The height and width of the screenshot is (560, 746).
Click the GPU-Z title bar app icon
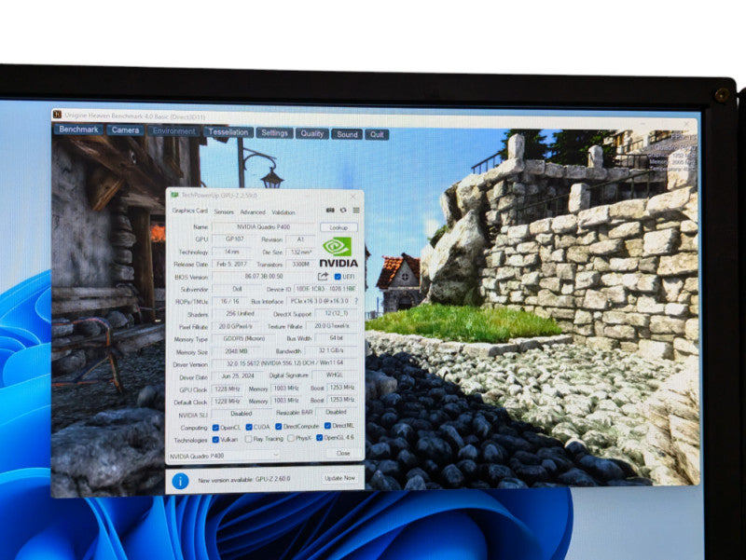coord(174,195)
